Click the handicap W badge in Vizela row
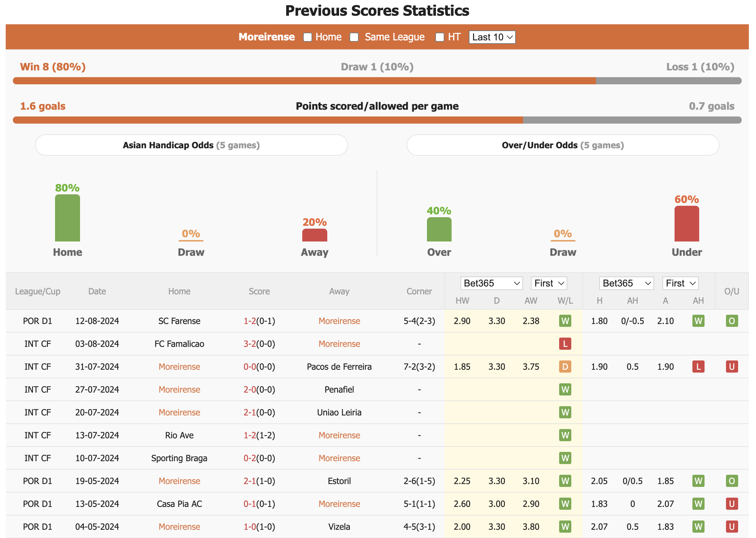The width and height of the screenshot is (756, 538). [698, 527]
